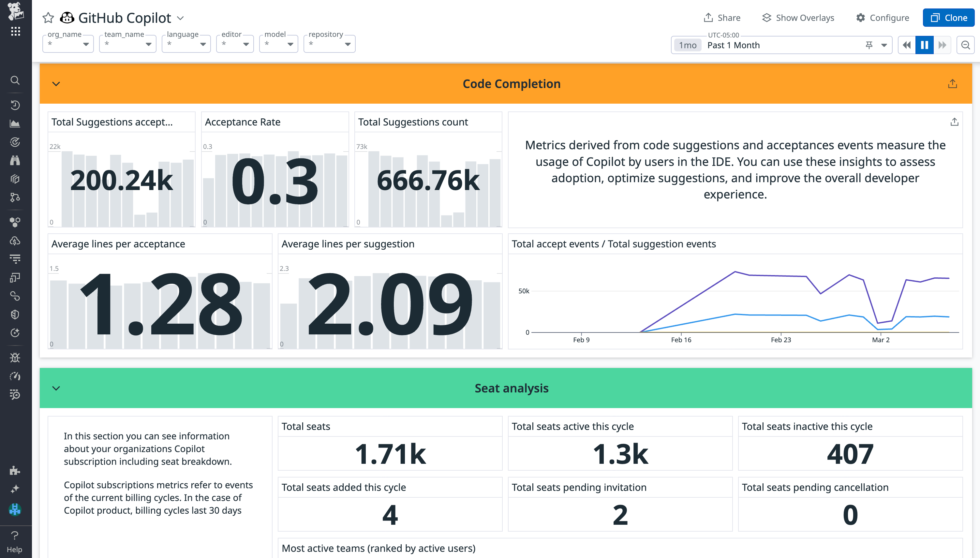The image size is (980, 558).
Task: Open search from the left sidebar
Action: [15, 81]
